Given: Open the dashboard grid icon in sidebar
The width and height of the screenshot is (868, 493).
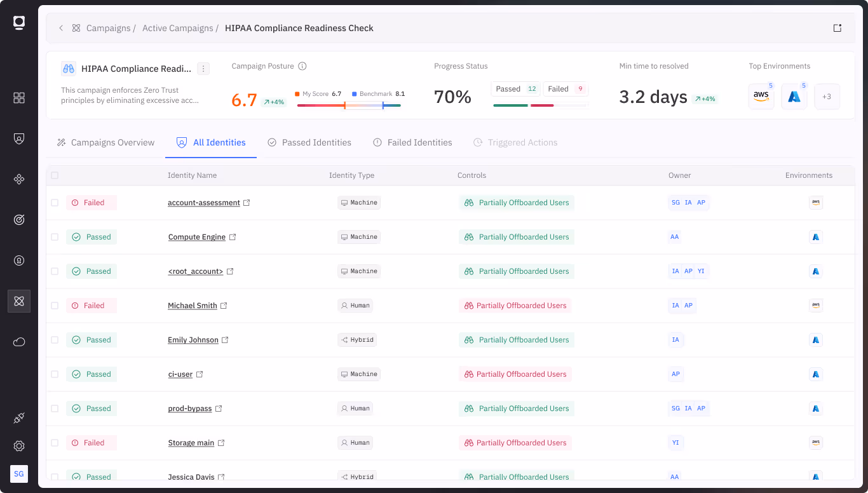Looking at the screenshot, I should [x=19, y=98].
